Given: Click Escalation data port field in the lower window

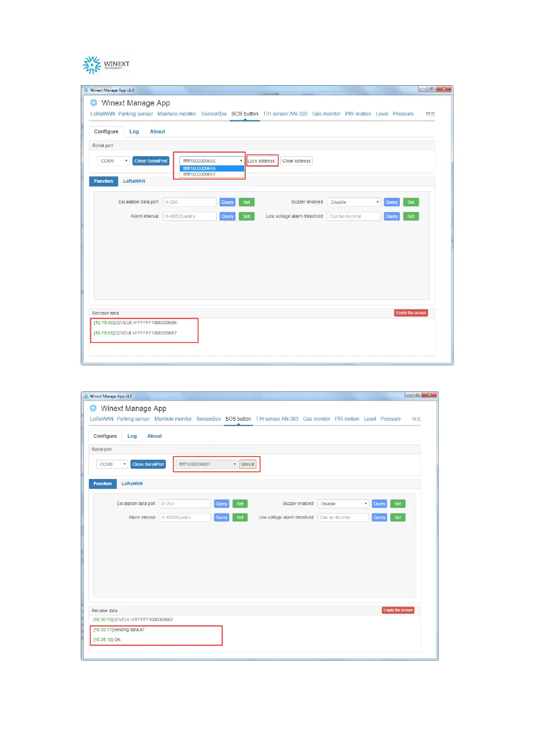Looking at the screenshot, I should pyautogui.click(x=185, y=504).
